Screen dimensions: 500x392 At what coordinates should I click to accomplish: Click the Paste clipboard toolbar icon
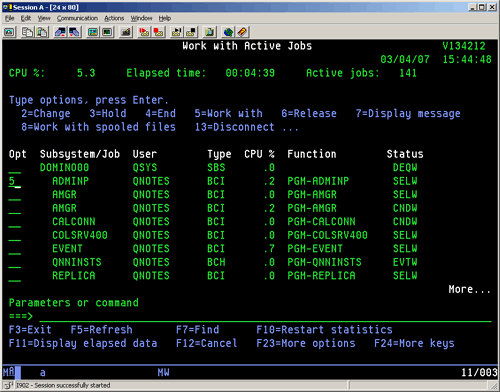tap(42, 32)
